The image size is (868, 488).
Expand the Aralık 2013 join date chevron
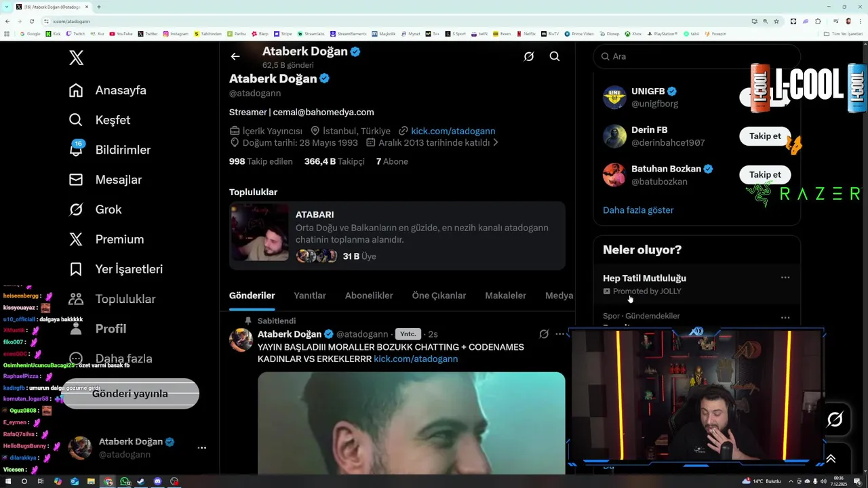click(496, 143)
